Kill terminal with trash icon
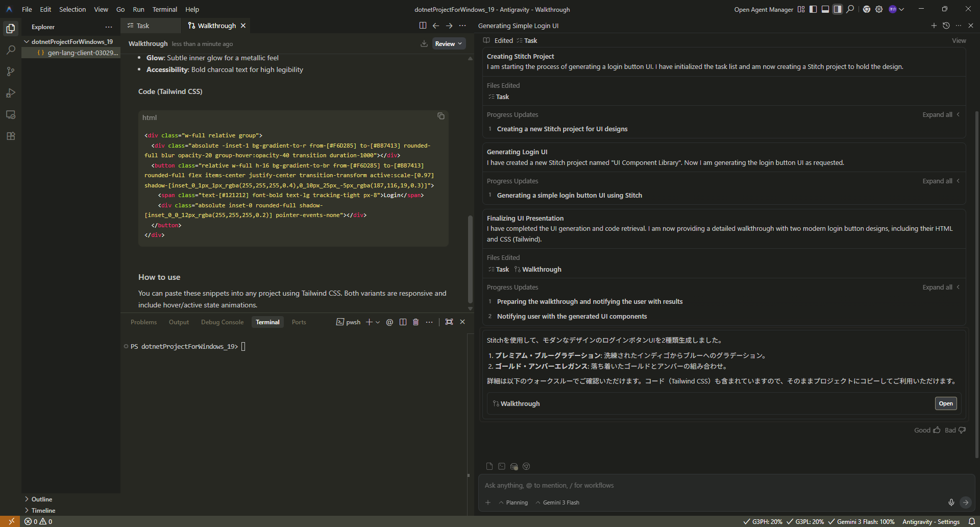The width and height of the screenshot is (980, 527). (416, 322)
